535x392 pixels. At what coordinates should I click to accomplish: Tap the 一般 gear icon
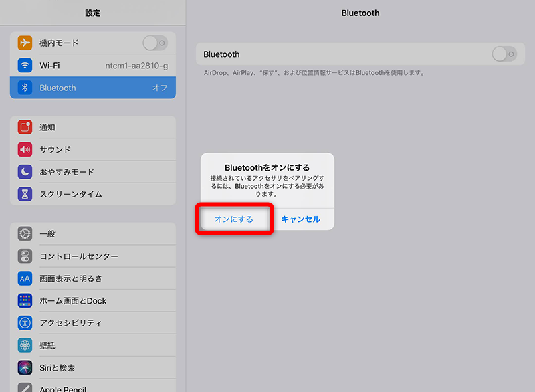25,233
